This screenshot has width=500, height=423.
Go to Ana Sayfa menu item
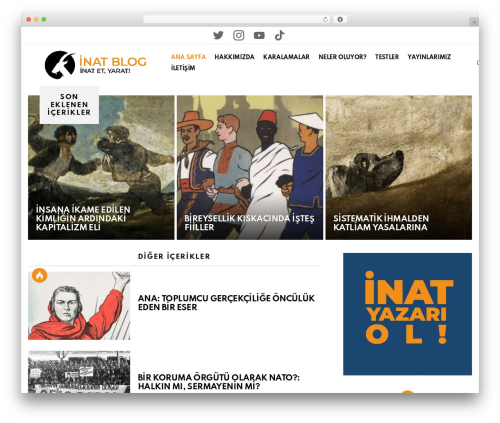(x=188, y=57)
